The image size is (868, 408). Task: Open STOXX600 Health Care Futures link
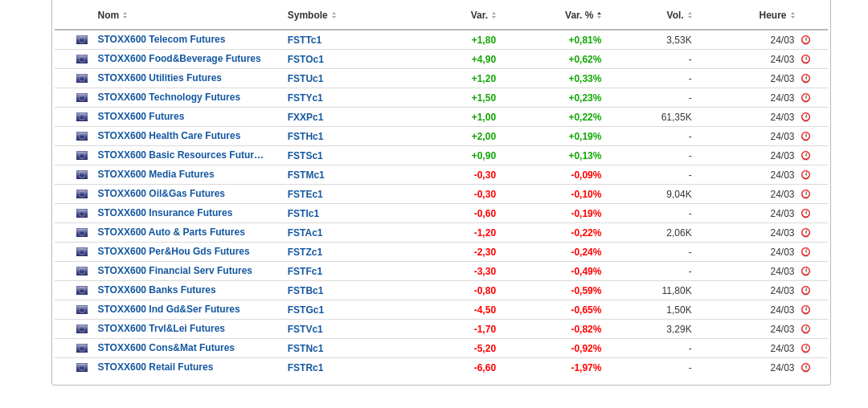pos(169,136)
